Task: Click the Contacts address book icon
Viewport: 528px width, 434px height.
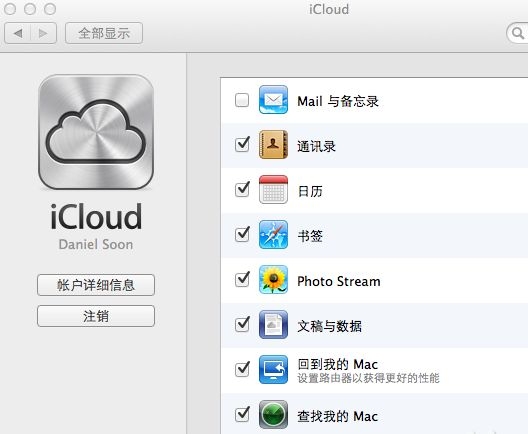Action: pyautogui.click(x=273, y=145)
